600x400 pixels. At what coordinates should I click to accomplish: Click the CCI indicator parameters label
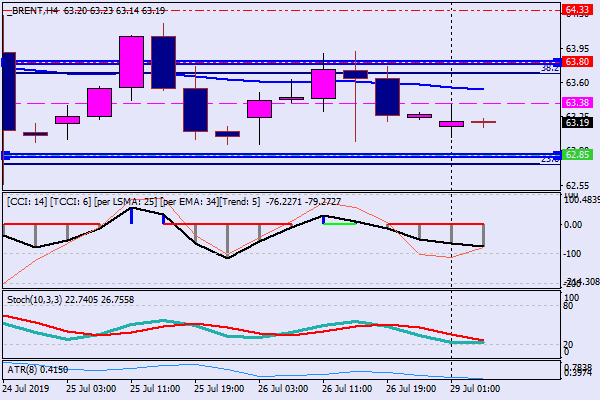pyautogui.click(x=132, y=201)
